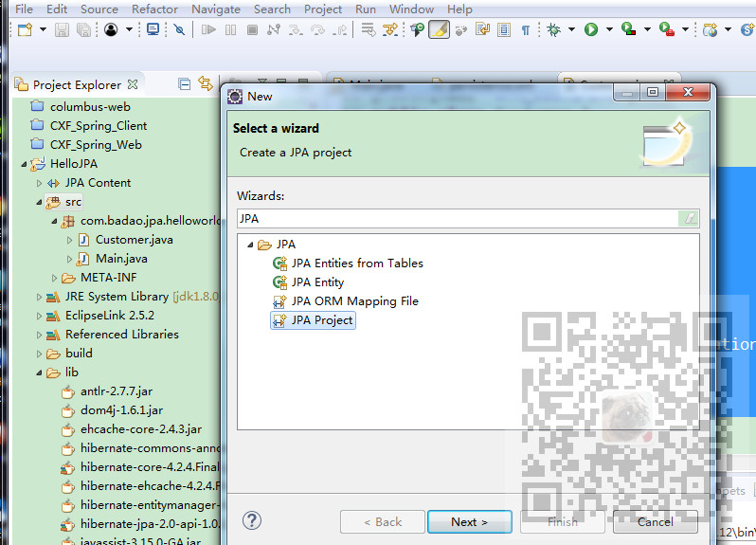Toggle Link with Editor in Project Explorer

206,84
